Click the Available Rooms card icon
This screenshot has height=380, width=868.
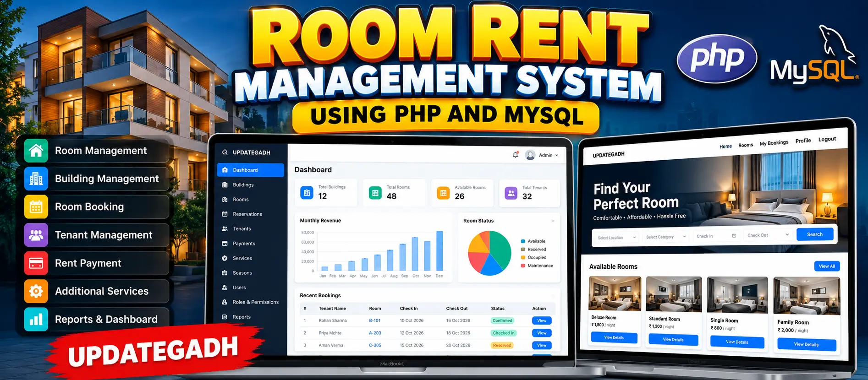(443, 193)
